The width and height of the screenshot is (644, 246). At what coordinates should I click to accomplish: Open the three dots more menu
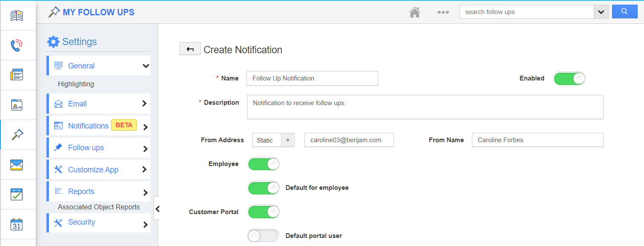click(x=443, y=12)
